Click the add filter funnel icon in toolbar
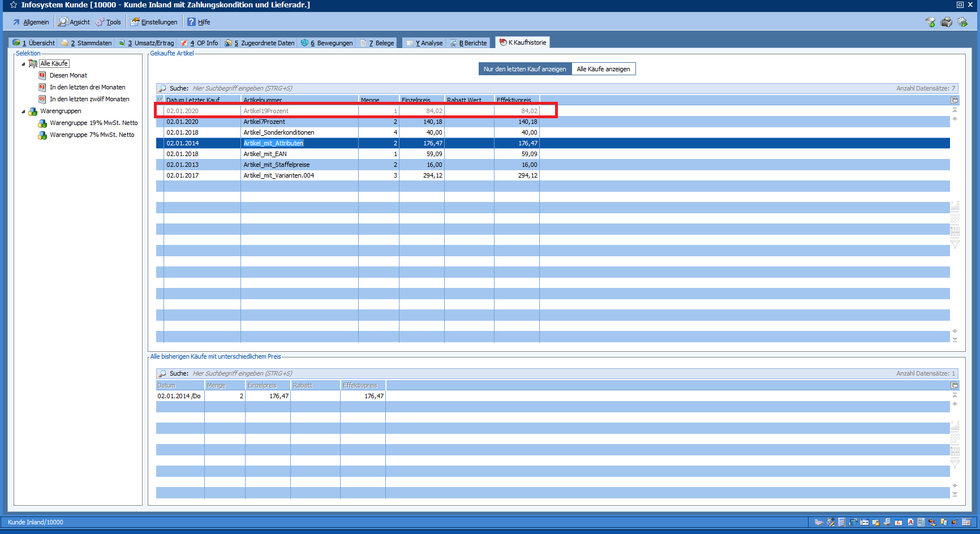 tap(930, 22)
